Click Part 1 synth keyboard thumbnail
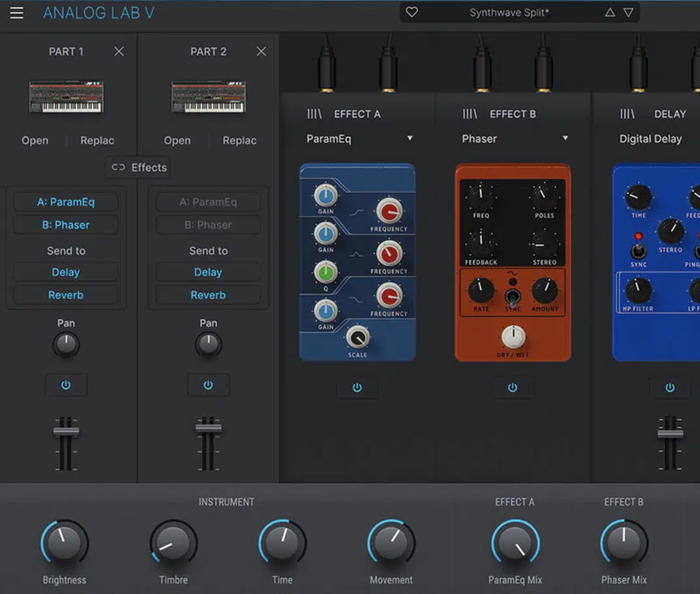 click(66, 97)
